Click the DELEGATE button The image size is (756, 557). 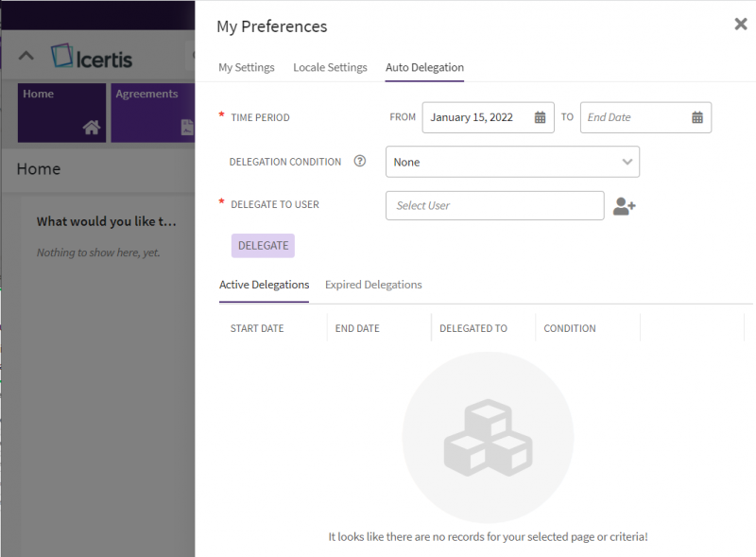click(263, 246)
